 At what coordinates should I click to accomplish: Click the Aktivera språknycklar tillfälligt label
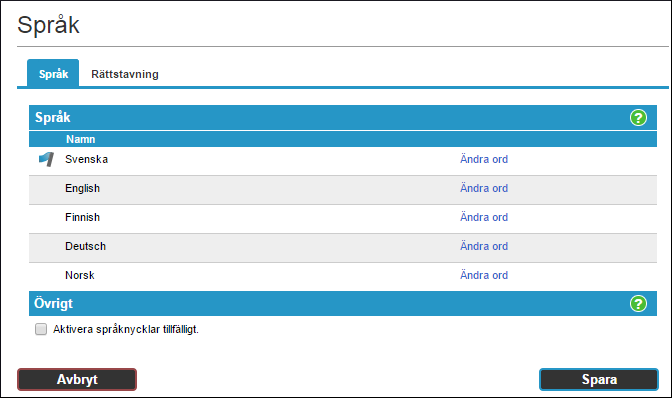(126, 329)
